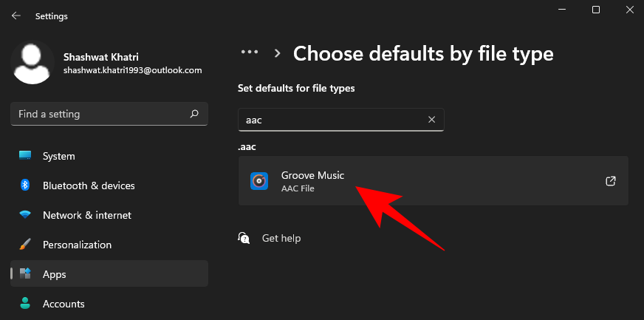The width and height of the screenshot is (644, 320).
Task: Open Bluetooth & devices category
Action: point(109,185)
